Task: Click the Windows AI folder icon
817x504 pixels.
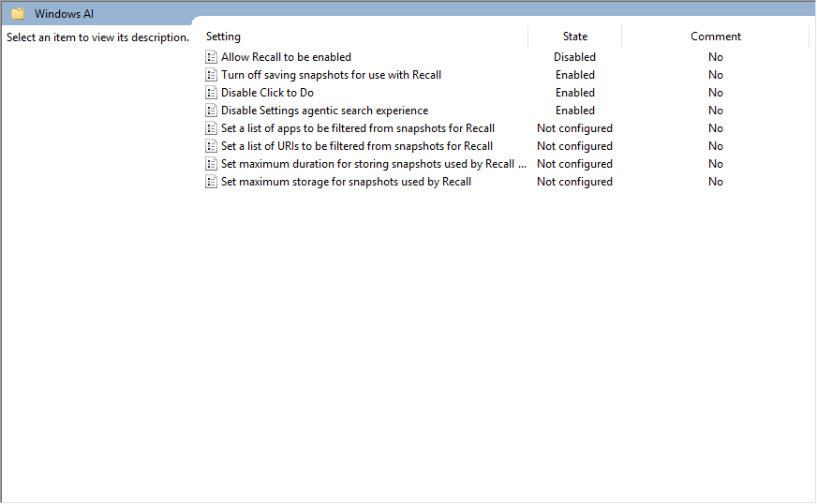Action: [x=18, y=14]
